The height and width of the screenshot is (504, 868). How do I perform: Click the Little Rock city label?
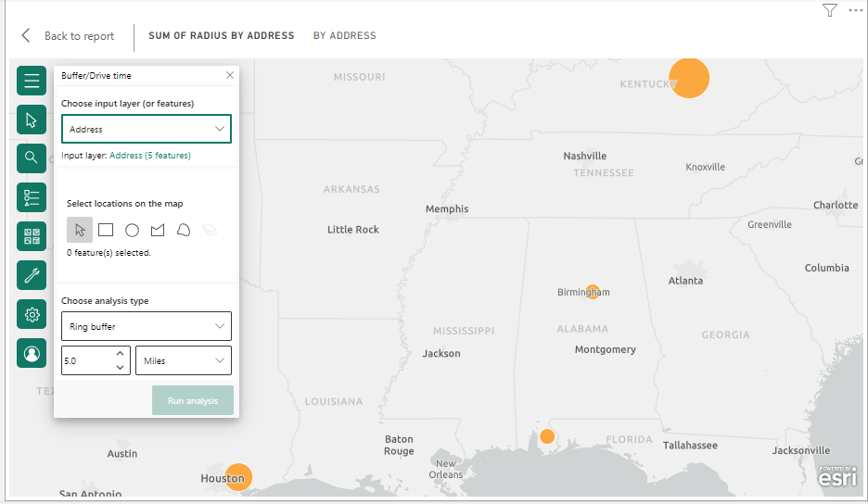pos(353,230)
